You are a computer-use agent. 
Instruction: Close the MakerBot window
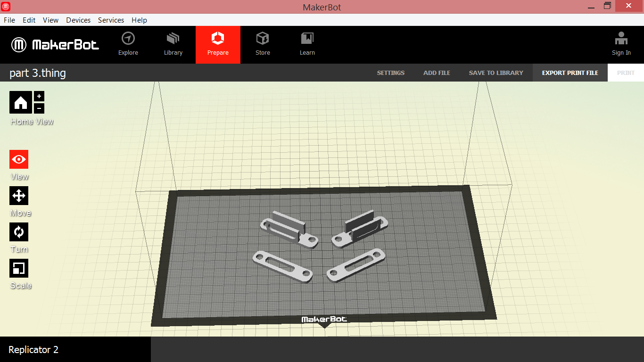(628, 6)
